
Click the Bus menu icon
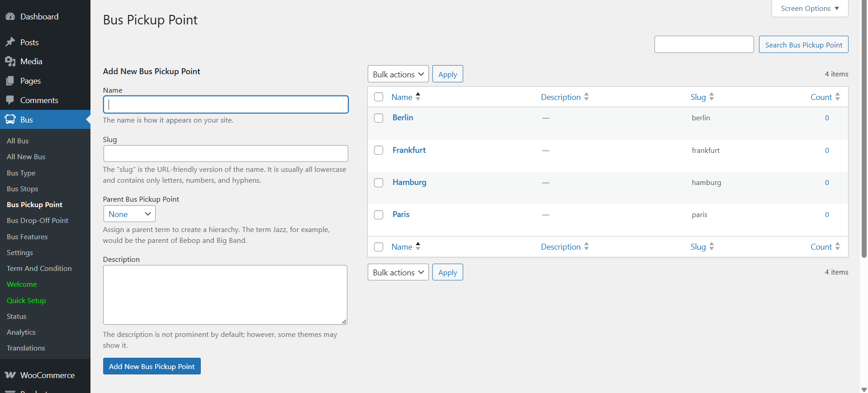point(10,119)
